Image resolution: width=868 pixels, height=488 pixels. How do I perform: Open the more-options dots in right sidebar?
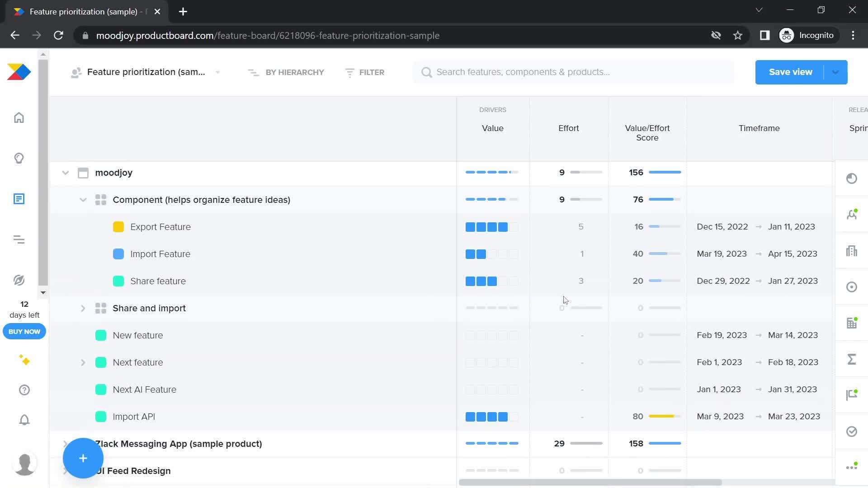click(852, 467)
